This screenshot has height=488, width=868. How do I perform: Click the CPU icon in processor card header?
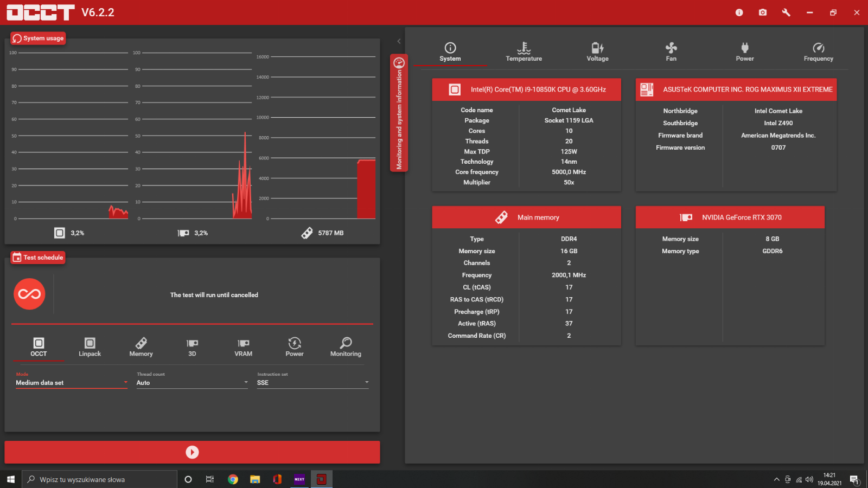455,89
